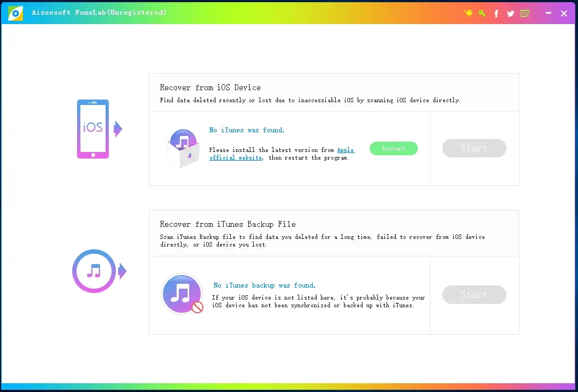
Task: Click the feedback form icon
Action: pos(524,13)
